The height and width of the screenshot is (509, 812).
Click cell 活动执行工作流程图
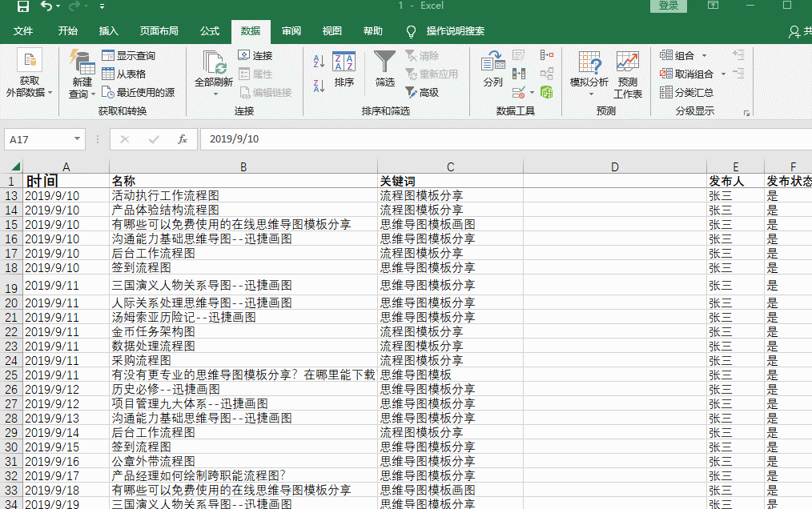(243, 196)
